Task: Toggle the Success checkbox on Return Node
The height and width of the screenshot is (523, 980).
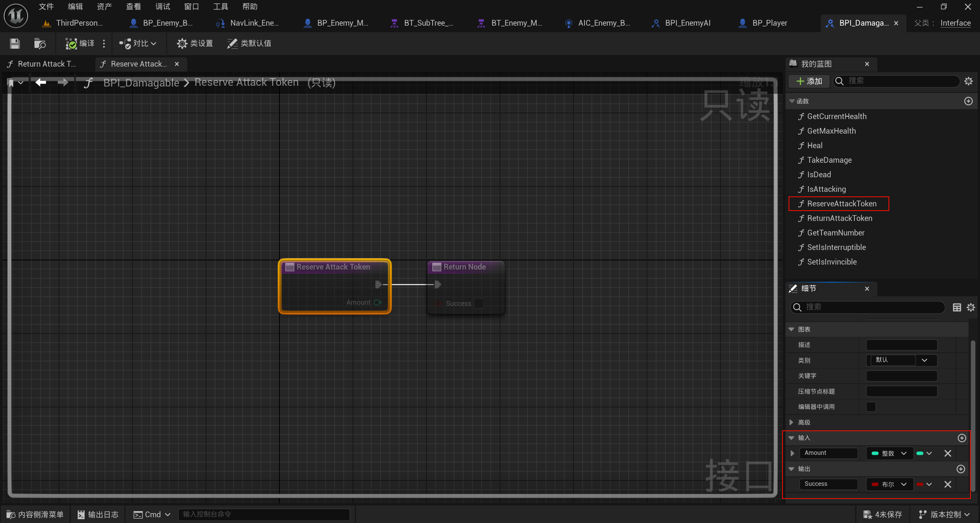Action: [x=479, y=303]
